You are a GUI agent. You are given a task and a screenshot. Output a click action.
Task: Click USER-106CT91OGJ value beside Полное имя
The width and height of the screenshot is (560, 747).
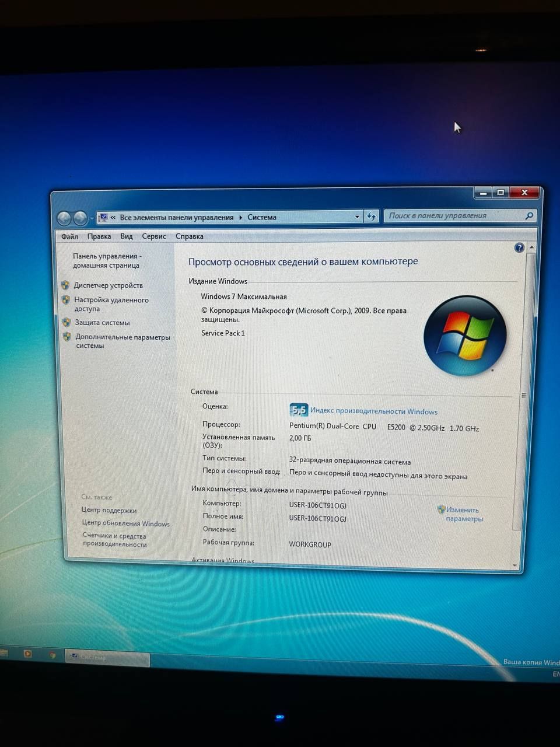pyautogui.click(x=318, y=519)
